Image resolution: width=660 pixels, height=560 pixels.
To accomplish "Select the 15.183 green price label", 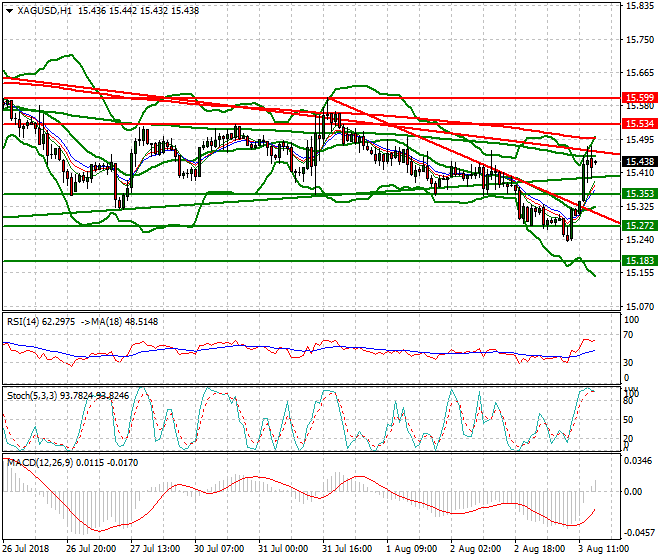I will coord(640,261).
